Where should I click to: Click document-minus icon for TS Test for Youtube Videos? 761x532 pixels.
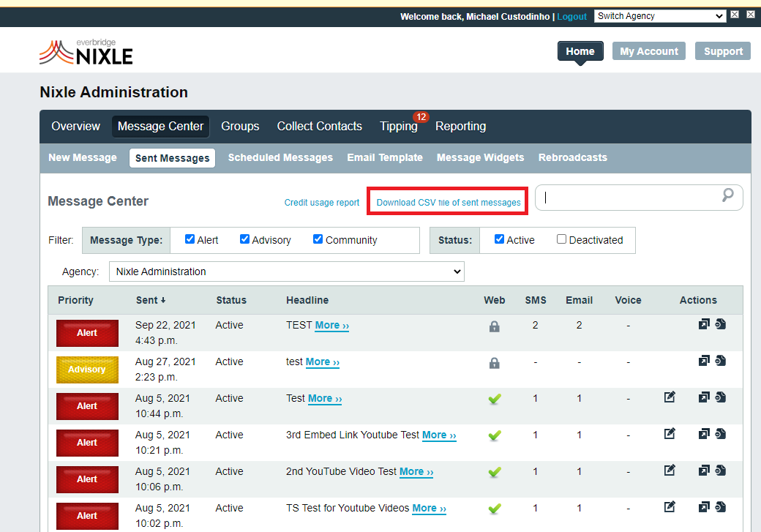721,507
